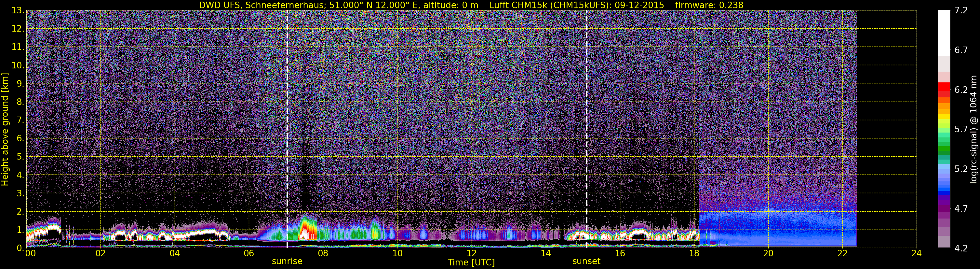This screenshot has width=980, height=269.
Task: Click the 5.2 value on the colorbar
Action: (961, 169)
